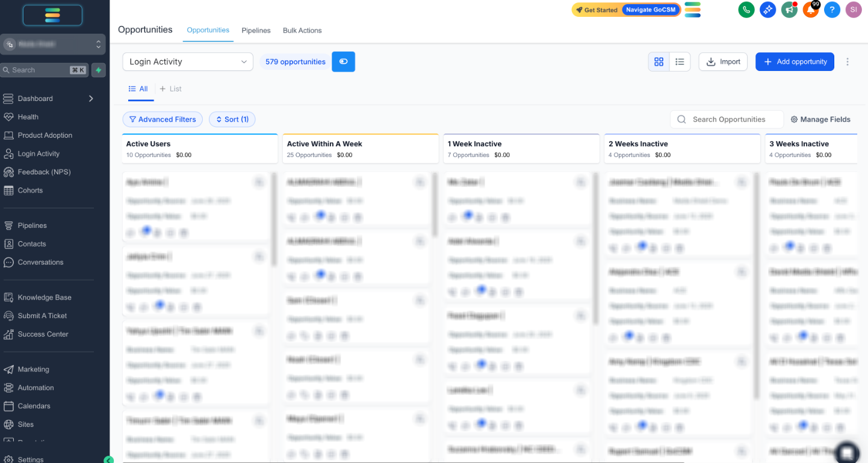
Task: Open Conversations in the sidebar
Action: [40, 262]
